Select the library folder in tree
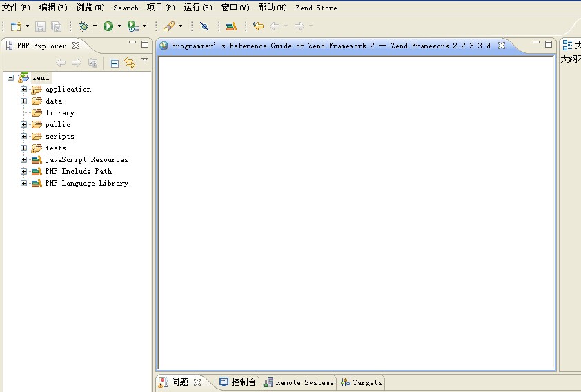This screenshot has width=581, height=392. 59,112
